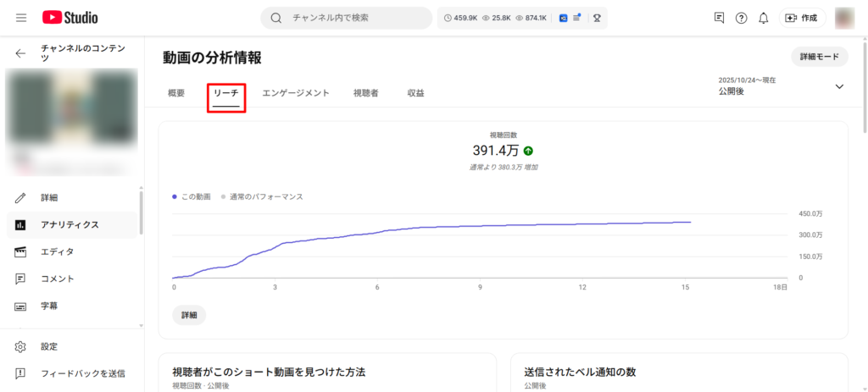Open 設定 settings gear
The image size is (868, 392).
[49, 346]
